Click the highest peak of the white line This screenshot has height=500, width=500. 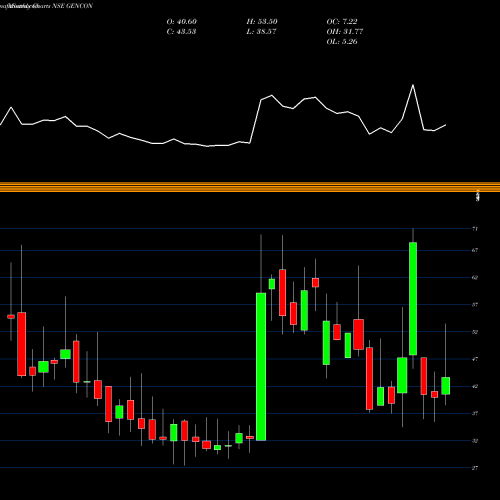pyautogui.click(x=413, y=85)
